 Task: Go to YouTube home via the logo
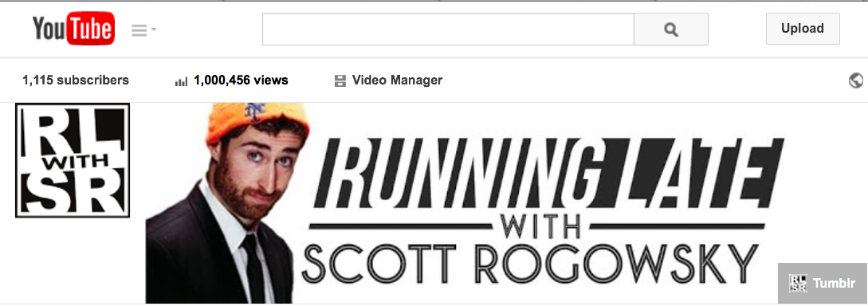(x=73, y=29)
